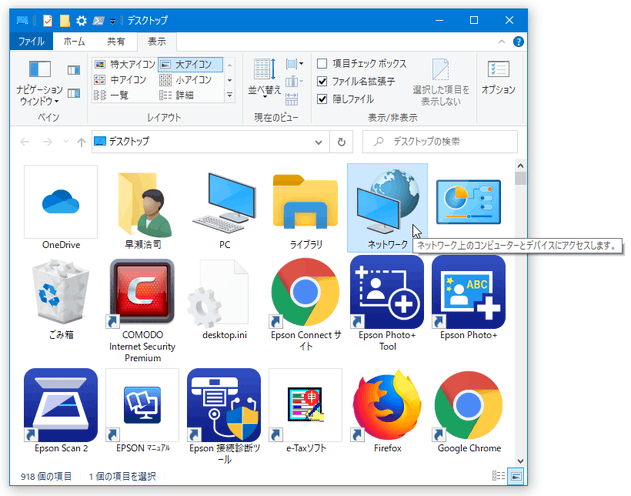Select the PC icon
Image resolution: width=631 pixels, height=496 pixels.
tap(224, 207)
